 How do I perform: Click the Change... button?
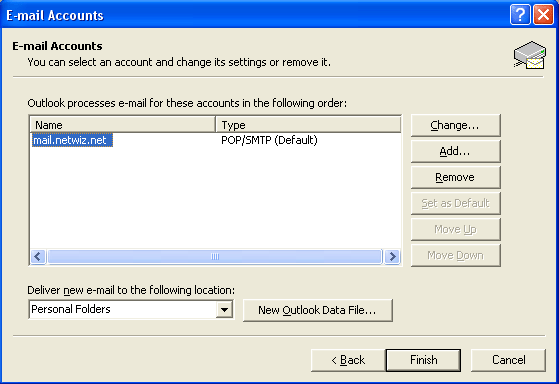[x=456, y=126]
